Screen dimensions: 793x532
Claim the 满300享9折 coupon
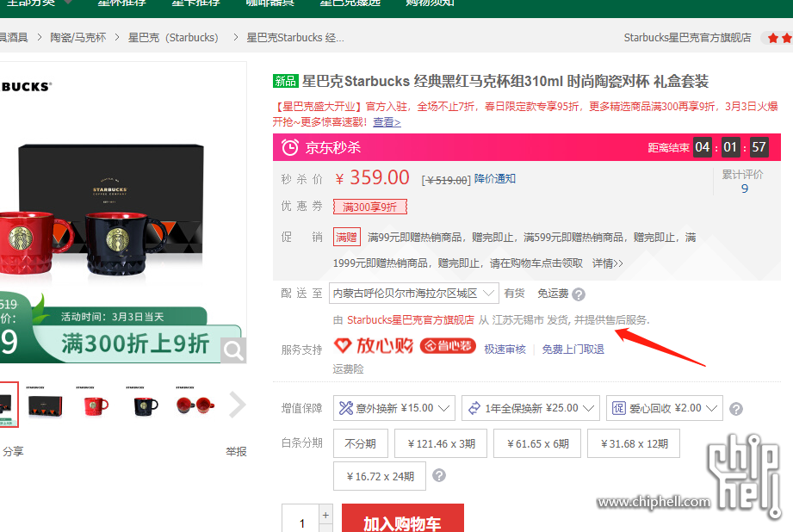click(369, 207)
